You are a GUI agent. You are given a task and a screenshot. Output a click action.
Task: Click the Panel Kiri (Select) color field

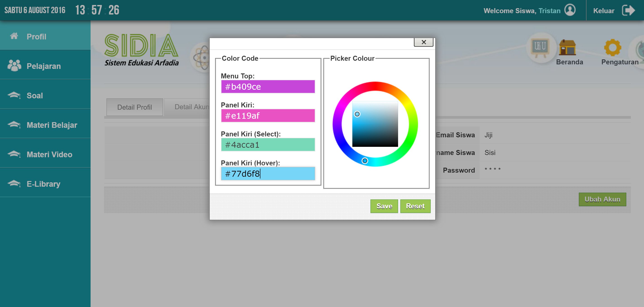tap(268, 145)
